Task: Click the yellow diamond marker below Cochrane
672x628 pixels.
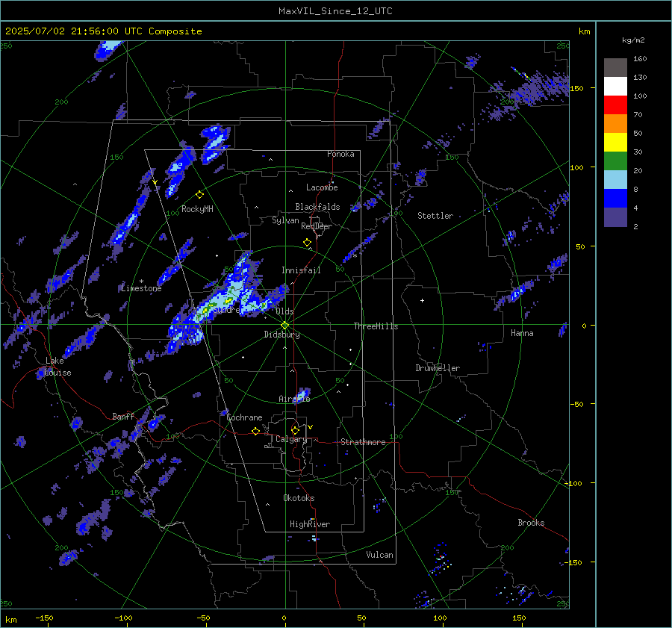Action: (x=255, y=432)
